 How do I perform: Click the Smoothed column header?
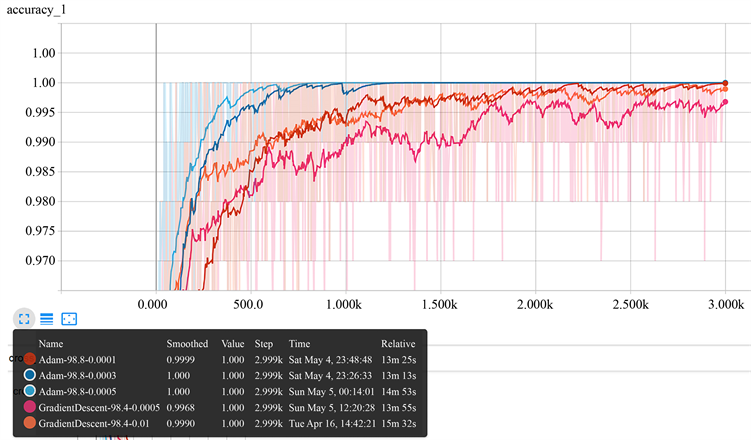(x=187, y=343)
